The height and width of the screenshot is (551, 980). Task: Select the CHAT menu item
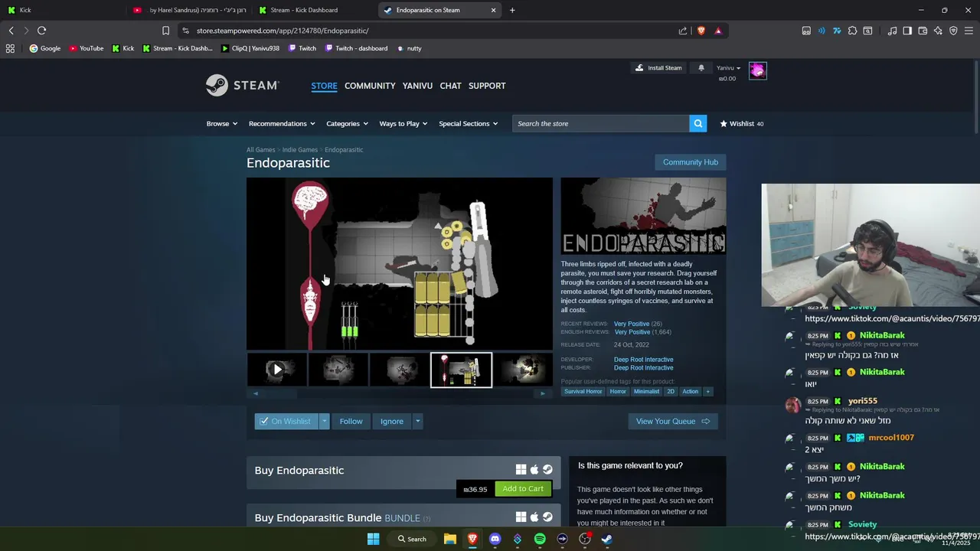[450, 86]
